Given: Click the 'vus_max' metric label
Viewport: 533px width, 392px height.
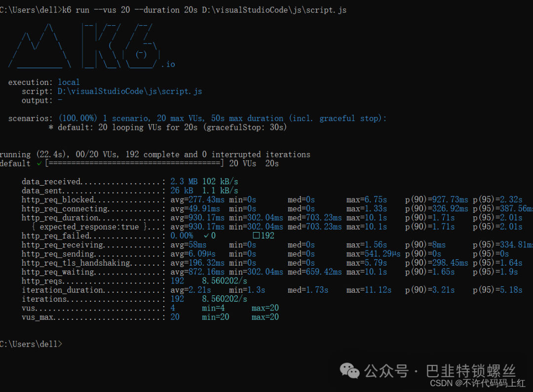Looking at the screenshot, I should [x=38, y=317].
